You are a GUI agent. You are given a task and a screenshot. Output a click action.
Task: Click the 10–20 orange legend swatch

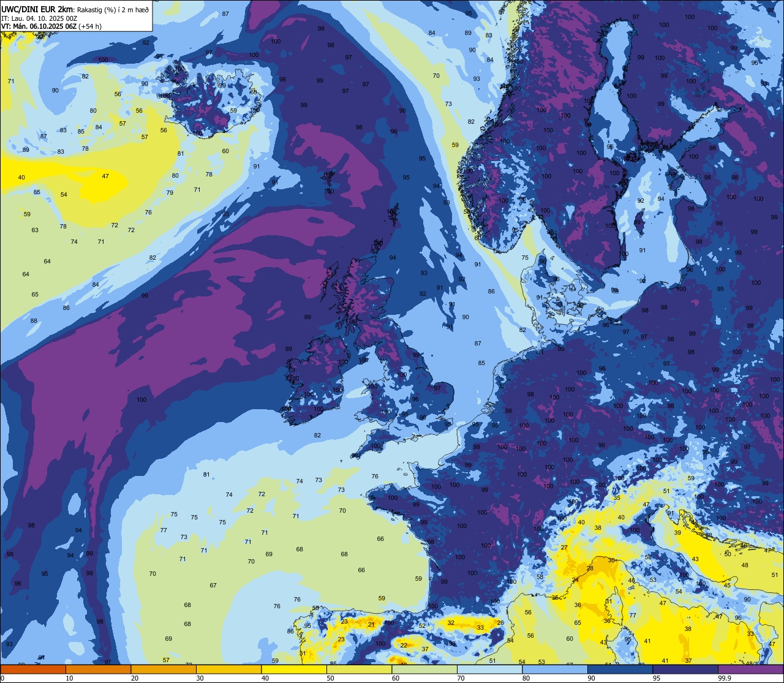(x=98, y=669)
